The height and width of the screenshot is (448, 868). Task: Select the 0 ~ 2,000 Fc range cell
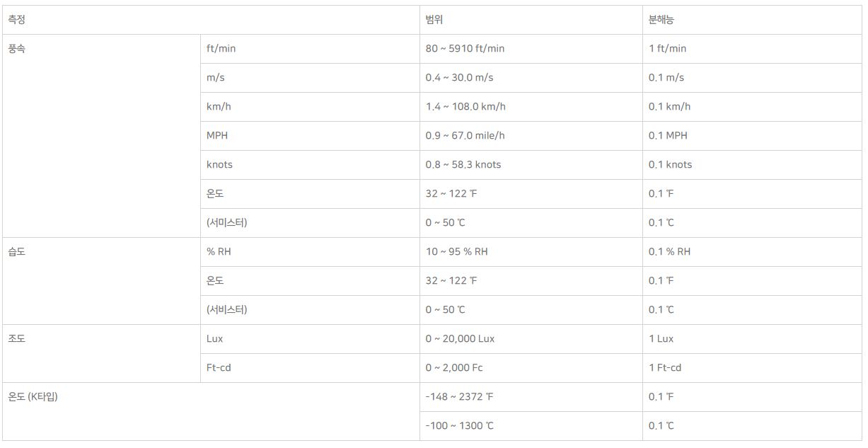click(454, 368)
